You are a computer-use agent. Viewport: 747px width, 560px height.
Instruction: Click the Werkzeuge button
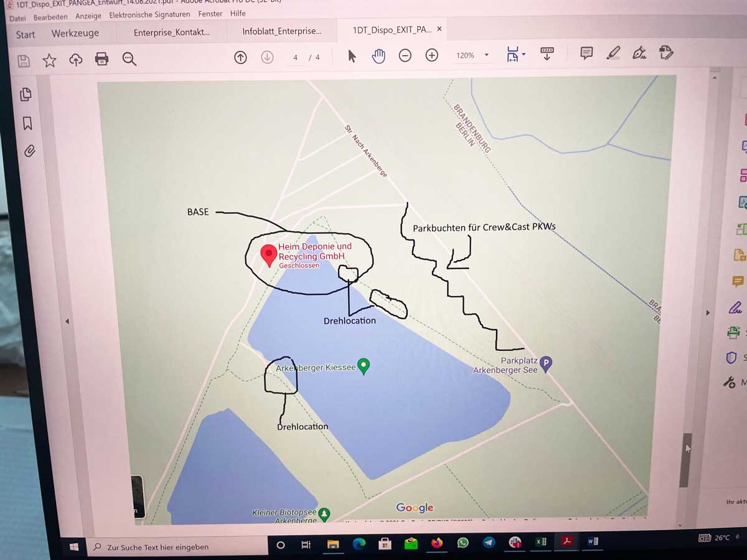click(x=75, y=34)
